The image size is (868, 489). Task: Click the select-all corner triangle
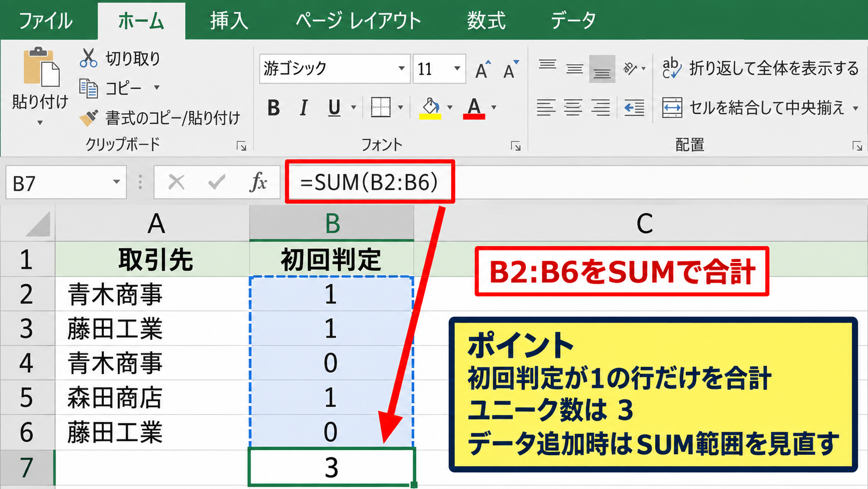pyautogui.click(x=38, y=224)
